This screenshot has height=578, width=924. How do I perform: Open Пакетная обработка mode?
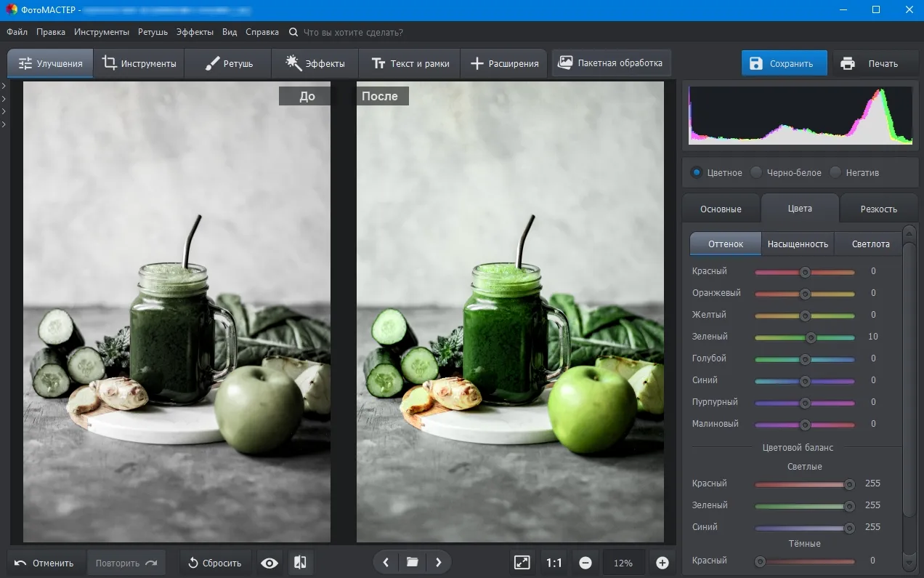click(612, 63)
